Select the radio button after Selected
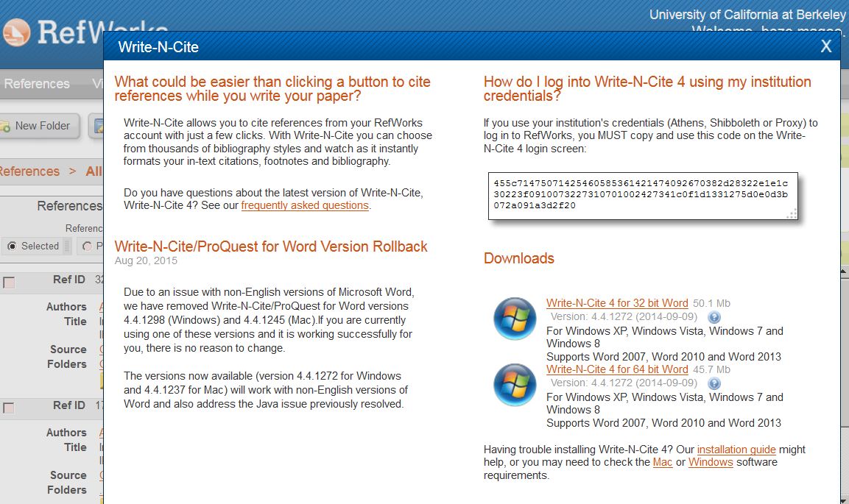849x504 pixels. [x=87, y=246]
